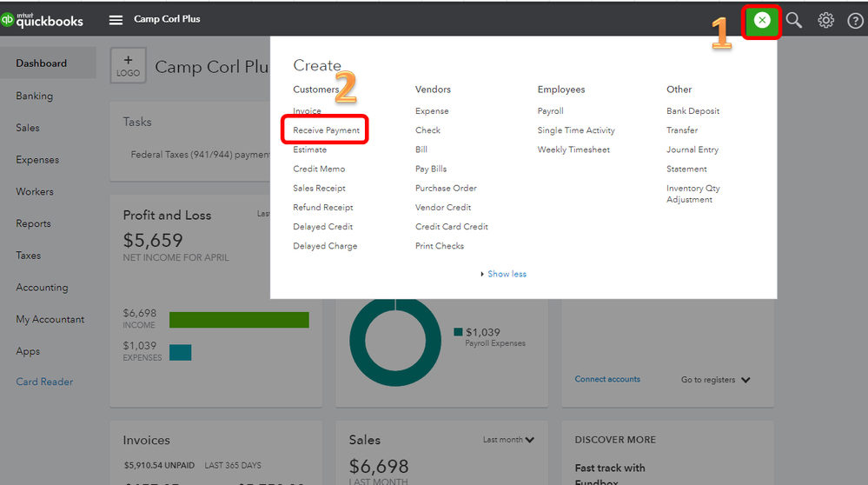Click the green Income bar
Screen dimensions: 868x485
[x=239, y=320]
